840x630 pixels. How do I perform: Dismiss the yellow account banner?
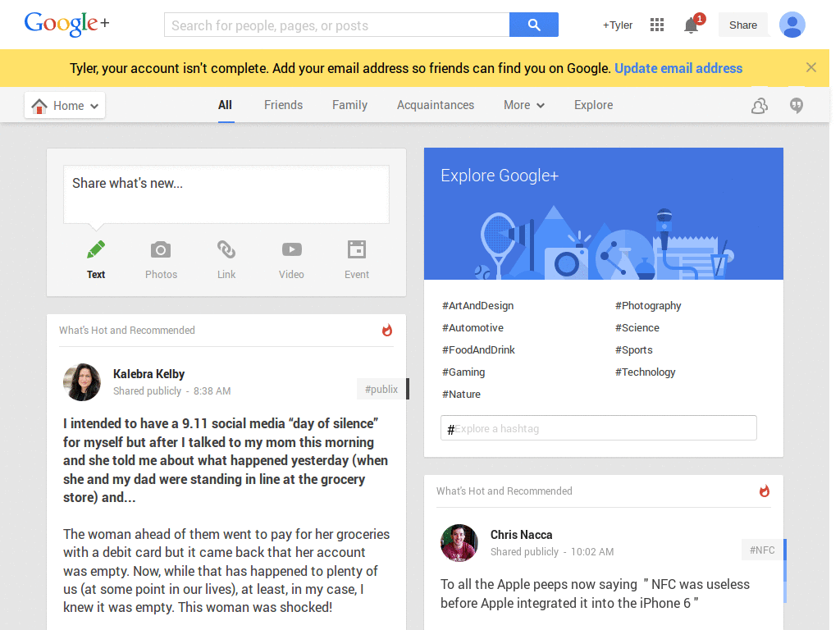[x=811, y=67]
